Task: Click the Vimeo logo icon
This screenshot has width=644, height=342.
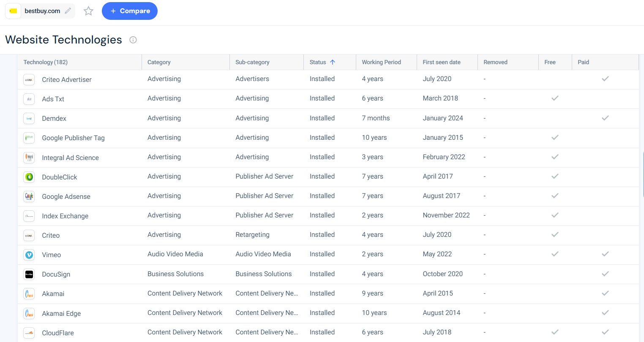Action: pos(29,255)
